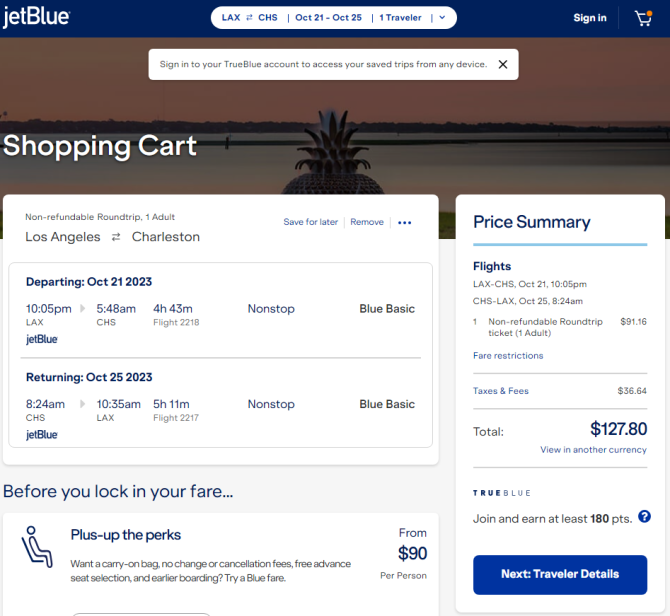Click Next: Traveler Details button

560,575
